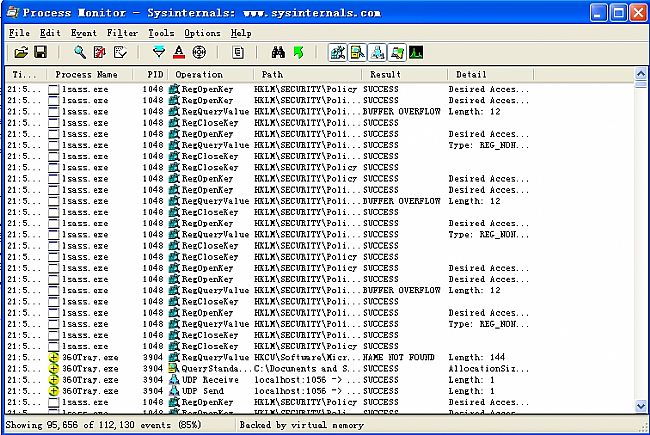This screenshot has width=650, height=435.
Task: Click the scrollbar down arrow
Action: point(641,406)
